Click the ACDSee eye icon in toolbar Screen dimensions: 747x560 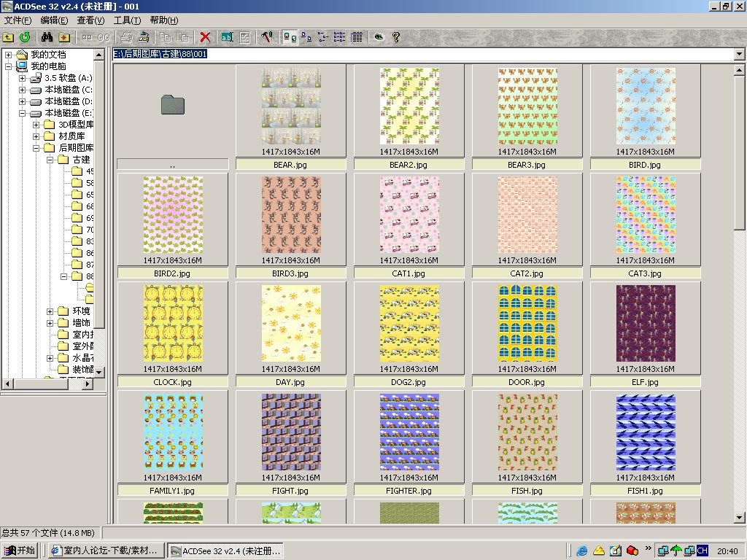[379, 37]
